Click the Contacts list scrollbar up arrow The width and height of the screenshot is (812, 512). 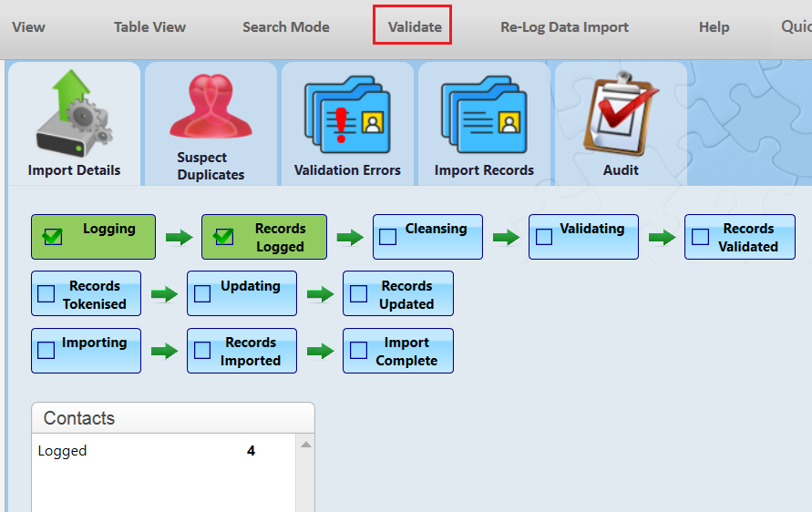[306, 445]
